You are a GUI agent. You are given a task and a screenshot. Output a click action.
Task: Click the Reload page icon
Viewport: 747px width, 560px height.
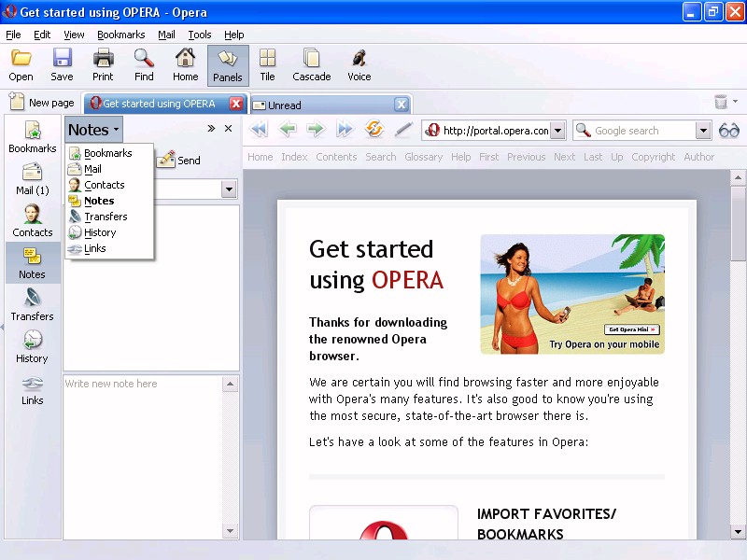pyautogui.click(x=374, y=131)
